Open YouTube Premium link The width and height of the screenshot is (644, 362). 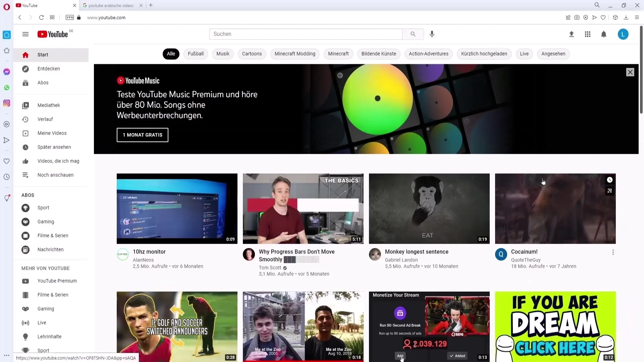(x=51, y=281)
